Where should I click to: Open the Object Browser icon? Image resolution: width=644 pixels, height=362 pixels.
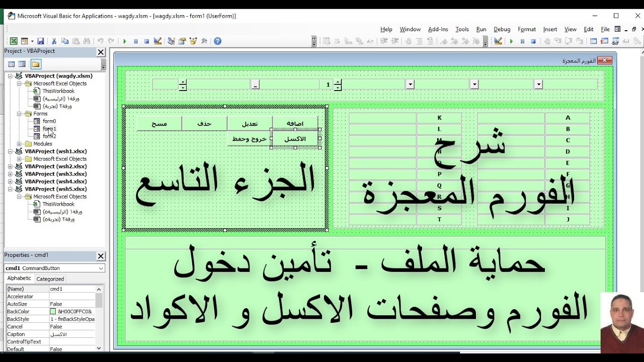pyautogui.click(x=193, y=41)
